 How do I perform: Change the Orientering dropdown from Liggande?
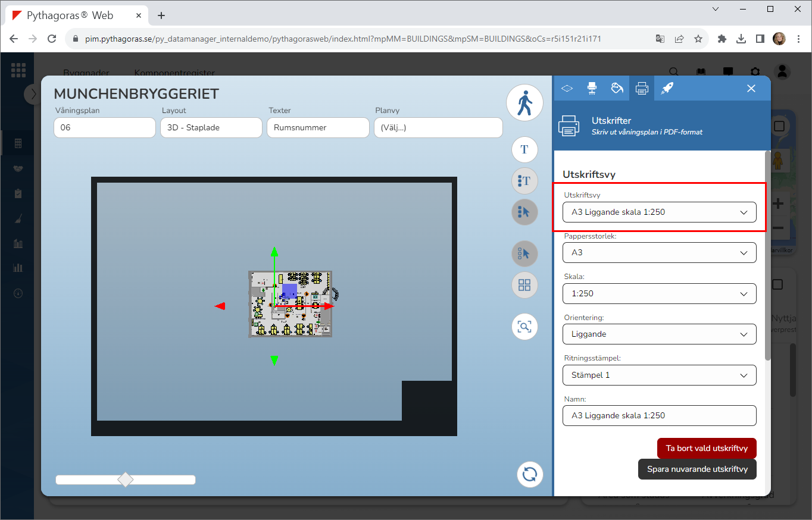(x=659, y=334)
